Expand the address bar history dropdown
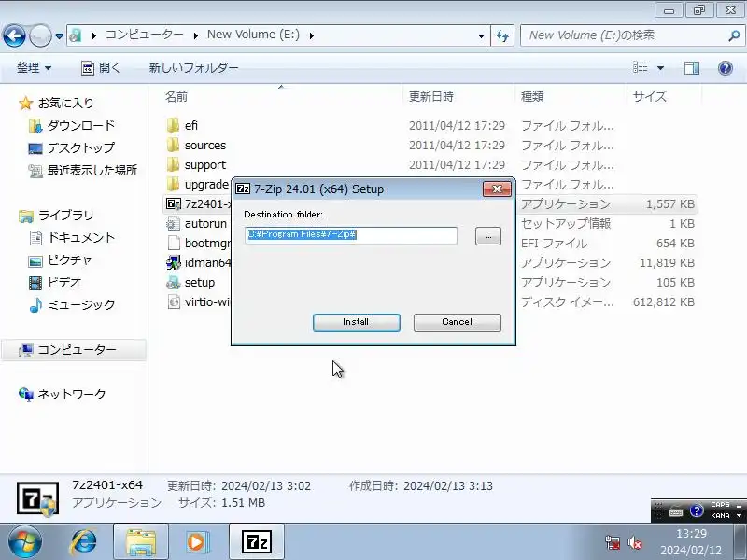Image resolution: width=747 pixels, height=560 pixels. 481,35
